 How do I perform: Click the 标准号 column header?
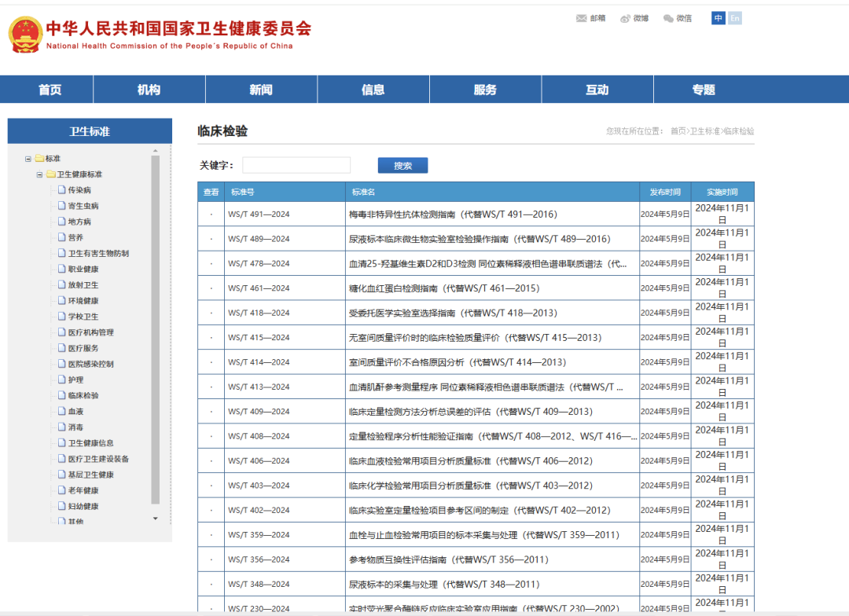243,192
